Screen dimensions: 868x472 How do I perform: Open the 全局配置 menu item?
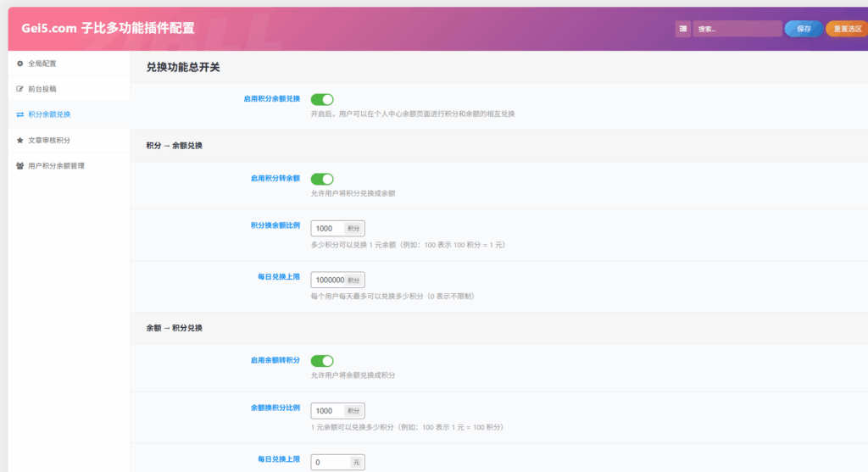(x=69, y=64)
